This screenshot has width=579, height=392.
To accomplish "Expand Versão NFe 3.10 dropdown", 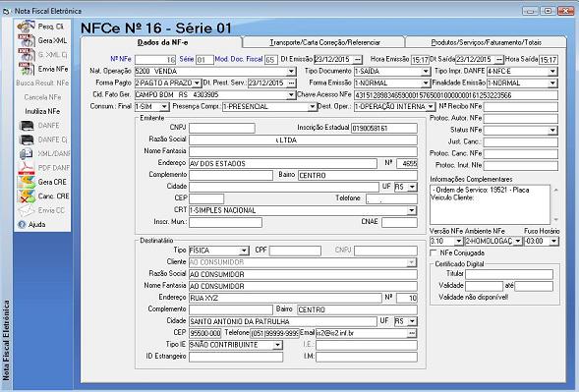I will pos(458,241).
